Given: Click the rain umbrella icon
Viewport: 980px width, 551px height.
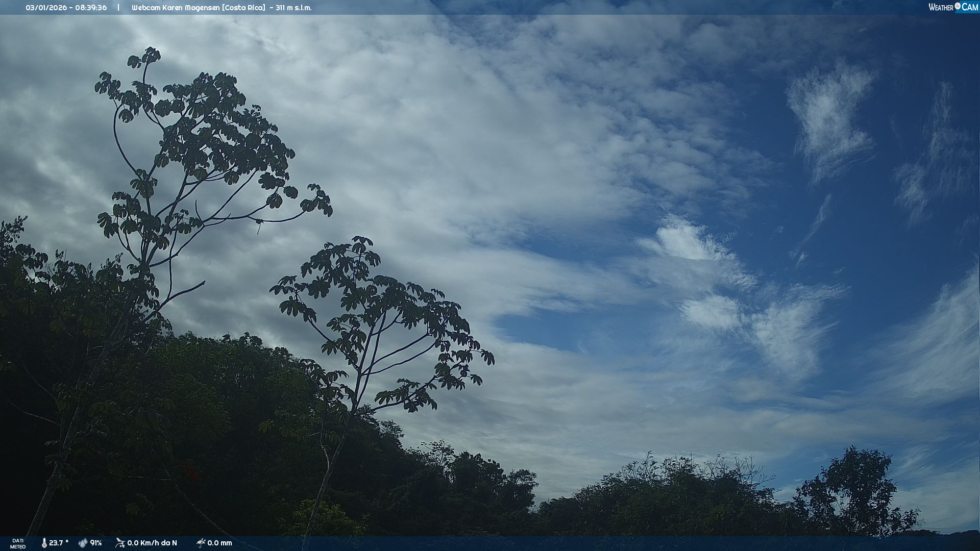Looking at the screenshot, I should [x=201, y=543].
